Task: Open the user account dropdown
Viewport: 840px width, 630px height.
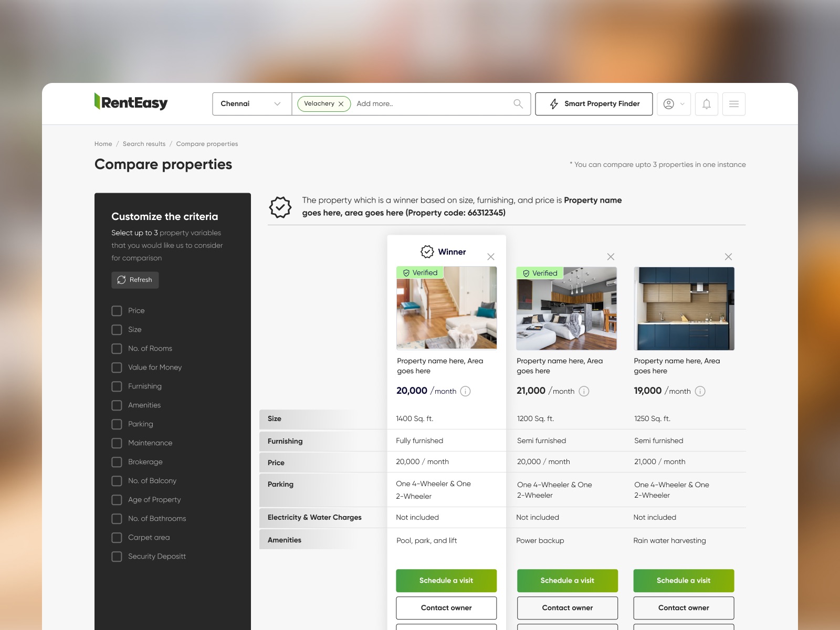Action: 674,104
